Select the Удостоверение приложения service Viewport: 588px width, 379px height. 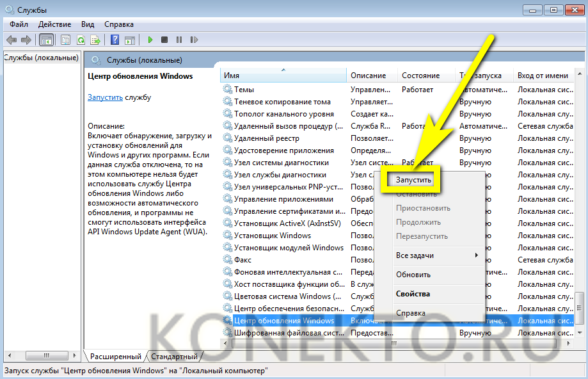[x=284, y=150]
